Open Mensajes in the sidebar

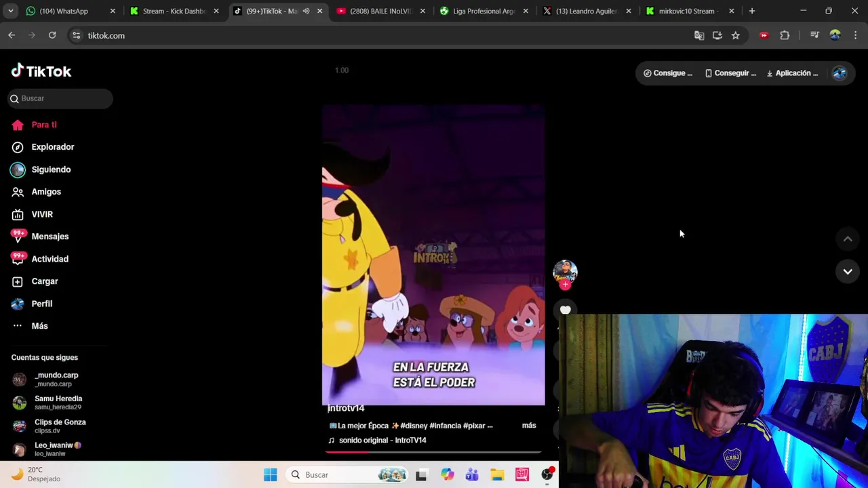point(40,237)
